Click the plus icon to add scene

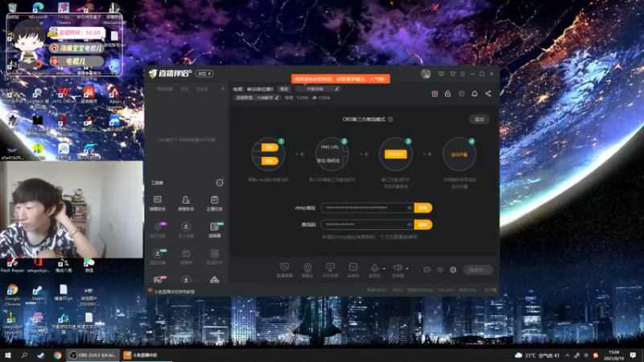click(x=223, y=88)
